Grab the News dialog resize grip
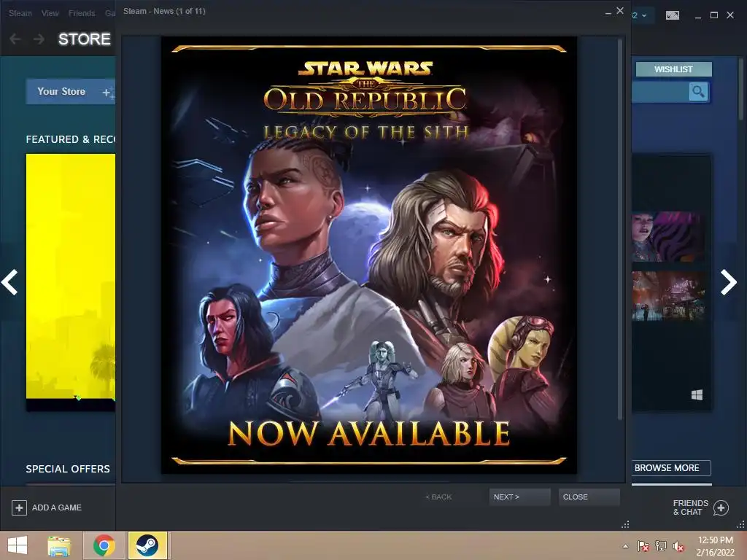Screen dimensions: 747x560 [x=625, y=524]
